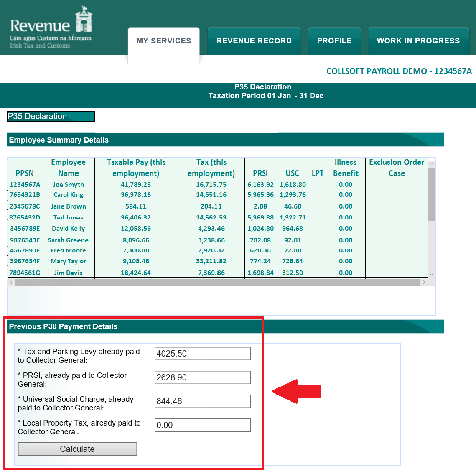Select the Local Property Tax input field
The height and width of the screenshot is (474, 476).
pos(203,425)
